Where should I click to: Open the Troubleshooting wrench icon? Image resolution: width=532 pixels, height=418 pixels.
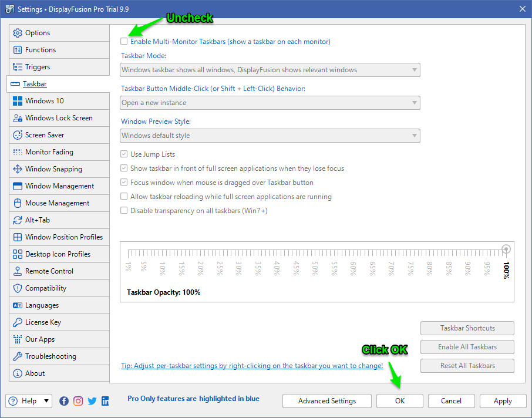(18, 356)
